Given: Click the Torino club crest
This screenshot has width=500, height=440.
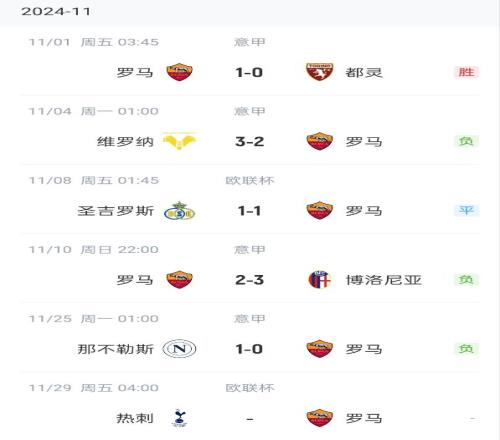Looking at the screenshot, I should click(319, 72).
